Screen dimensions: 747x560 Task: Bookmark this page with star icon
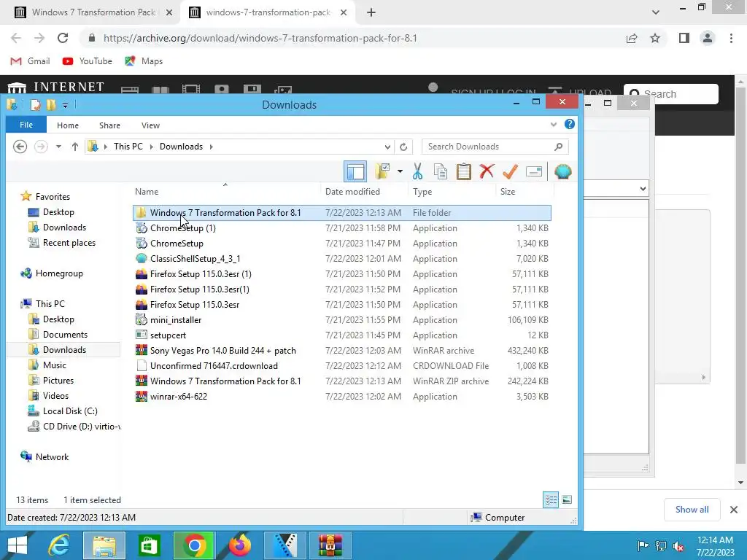655,38
